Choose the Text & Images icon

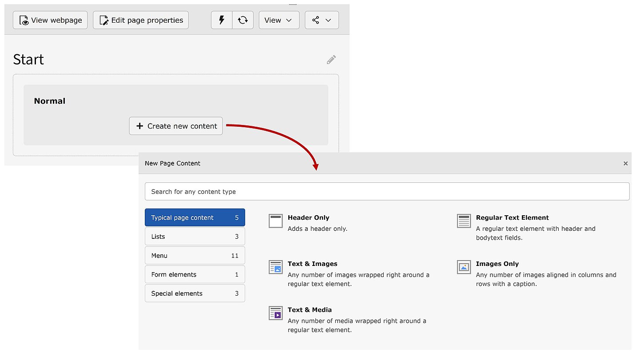coord(275,267)
